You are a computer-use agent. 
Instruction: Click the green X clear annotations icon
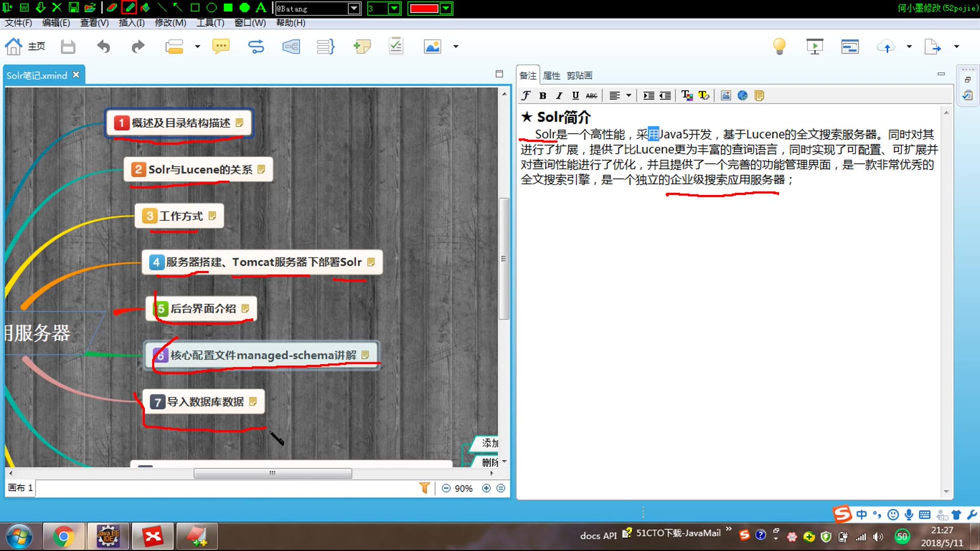(x=57, y=8)
